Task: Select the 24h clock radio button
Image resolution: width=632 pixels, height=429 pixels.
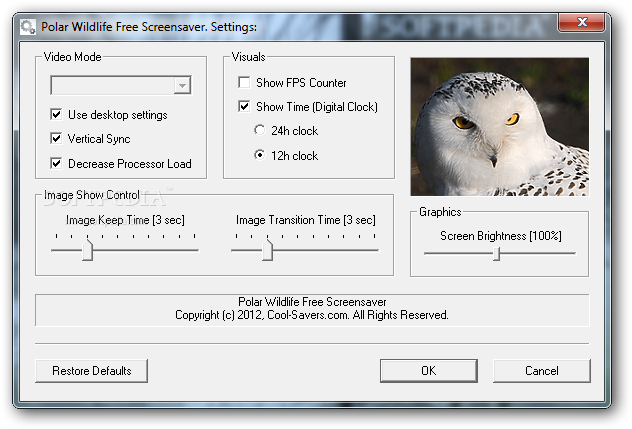Action: 260,130
